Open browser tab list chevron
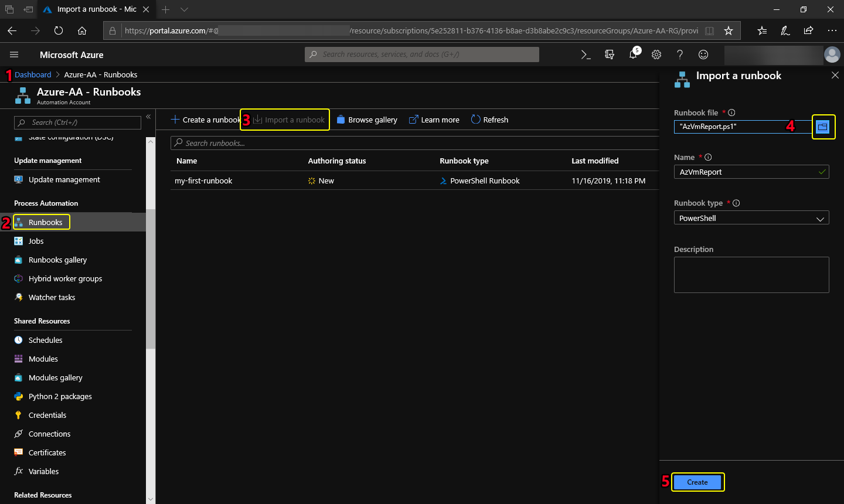Screen dimensions: 844x504 pyautogui.click(x=184, y=9)
